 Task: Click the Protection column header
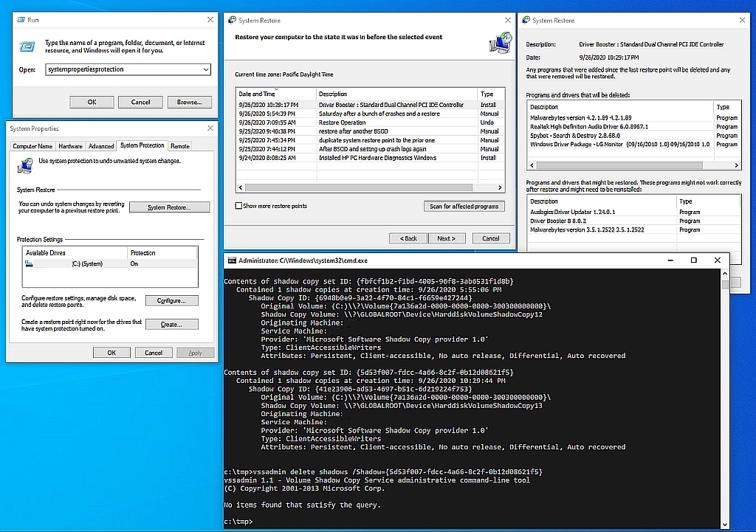(x=162, y=252)
